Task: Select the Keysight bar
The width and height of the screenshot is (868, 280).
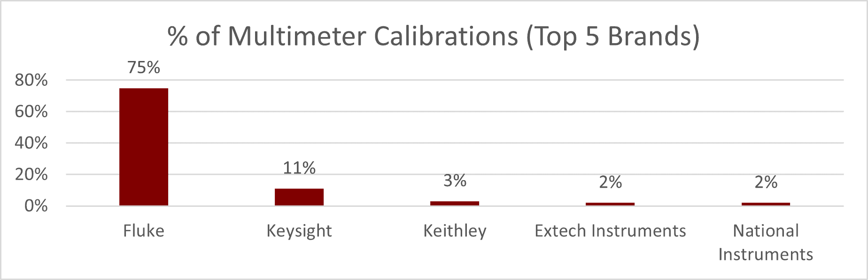Action: click(x=299, y=197)
